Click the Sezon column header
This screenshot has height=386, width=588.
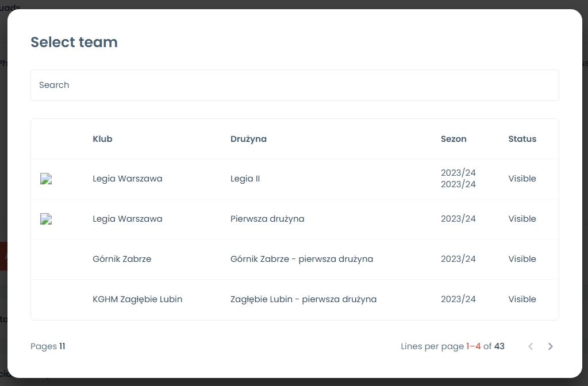pos(454,139)
